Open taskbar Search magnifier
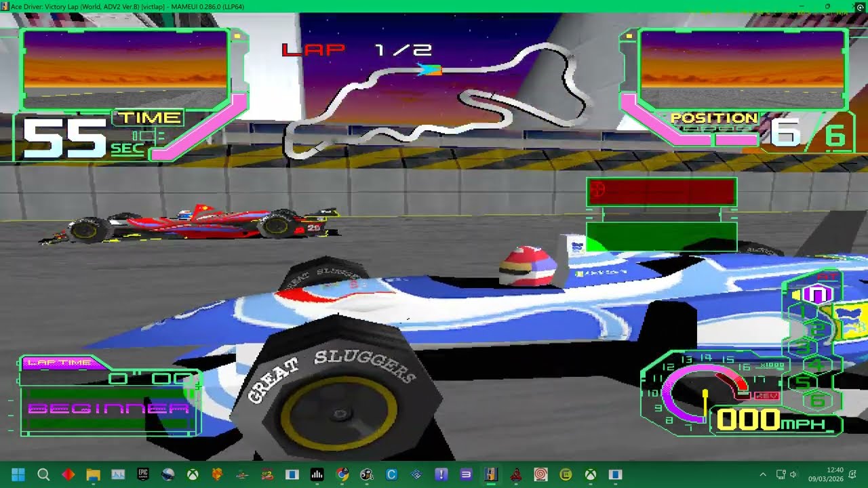868x488 pixels. pos(43,474)
